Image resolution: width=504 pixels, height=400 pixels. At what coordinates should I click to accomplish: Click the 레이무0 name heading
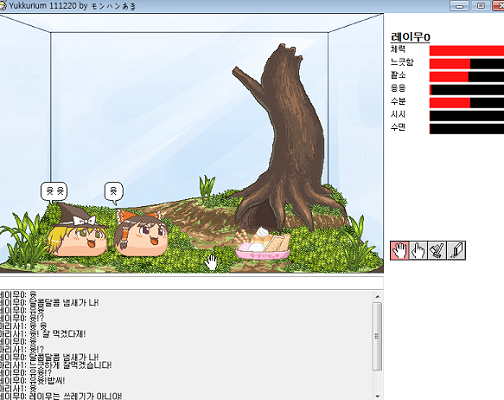point(410,37)
